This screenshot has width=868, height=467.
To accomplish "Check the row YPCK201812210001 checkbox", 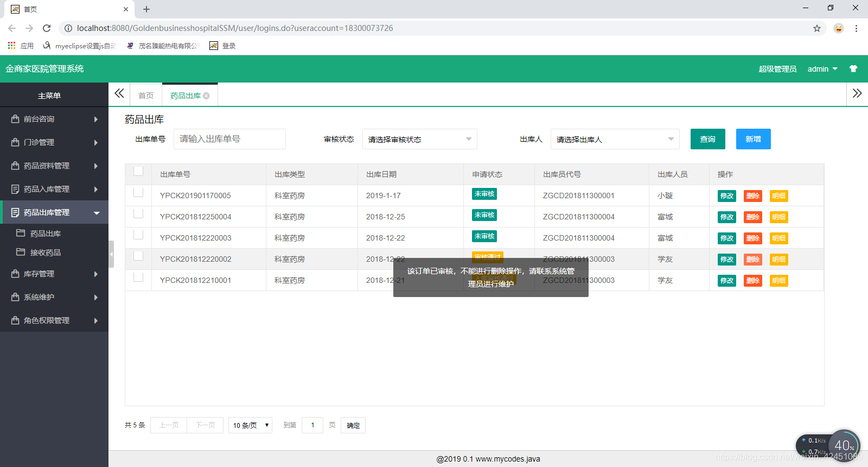I will 138,277.
